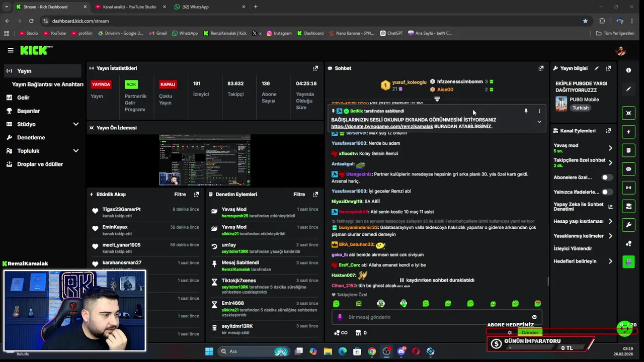The image size is (644, 362).
Task: Open Hedefleri belirleyin settings
Action: 583,261
